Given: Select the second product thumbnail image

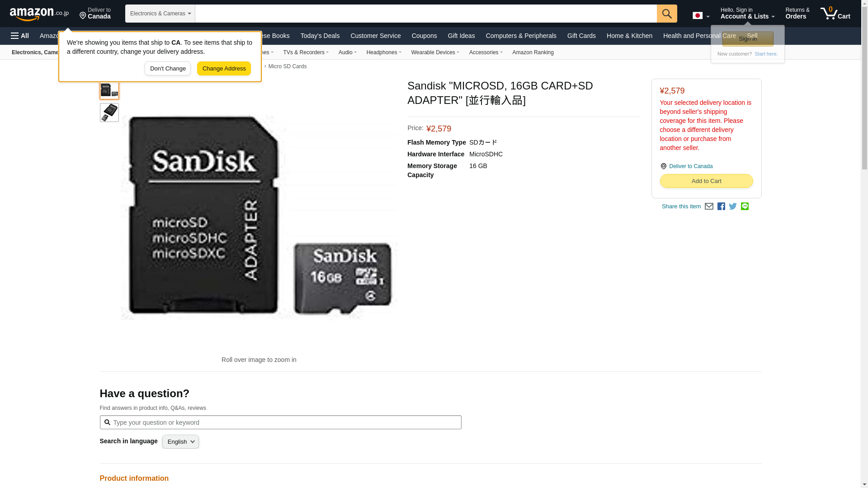Looking at the screenshot, I should tap(109, 113).
